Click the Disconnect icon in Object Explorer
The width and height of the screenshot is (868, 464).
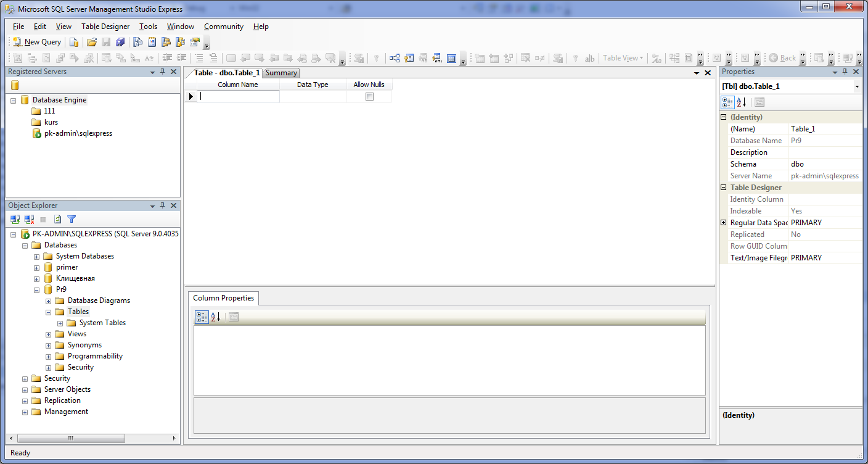[29, 219]
